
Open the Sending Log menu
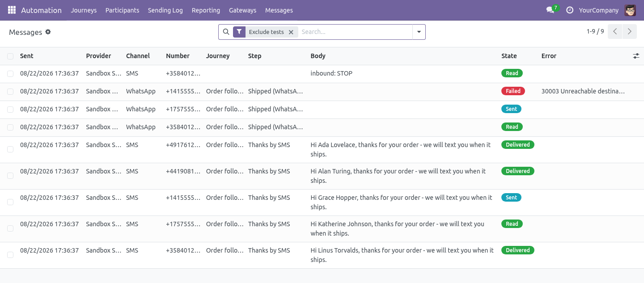(165, 10)
